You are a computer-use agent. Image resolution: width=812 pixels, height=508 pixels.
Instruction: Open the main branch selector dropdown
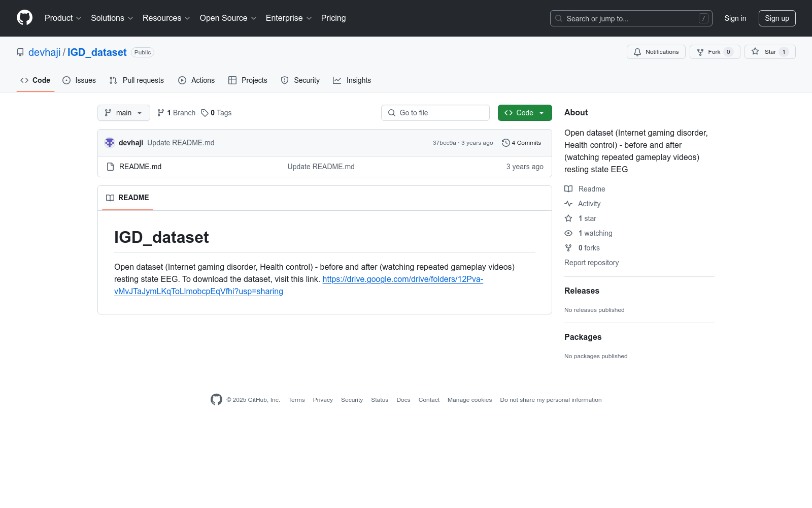pos(124,113)
